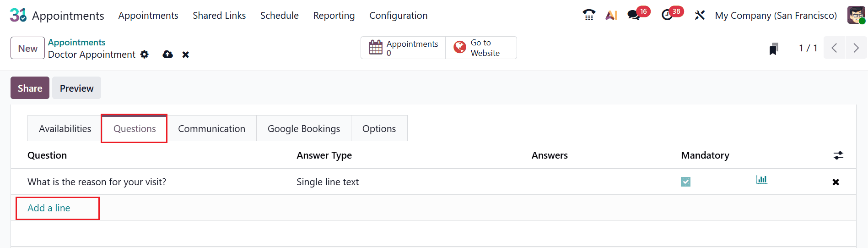868x248 pixels.
Task: Open the AI assistant icon
Action: (611, 15)
